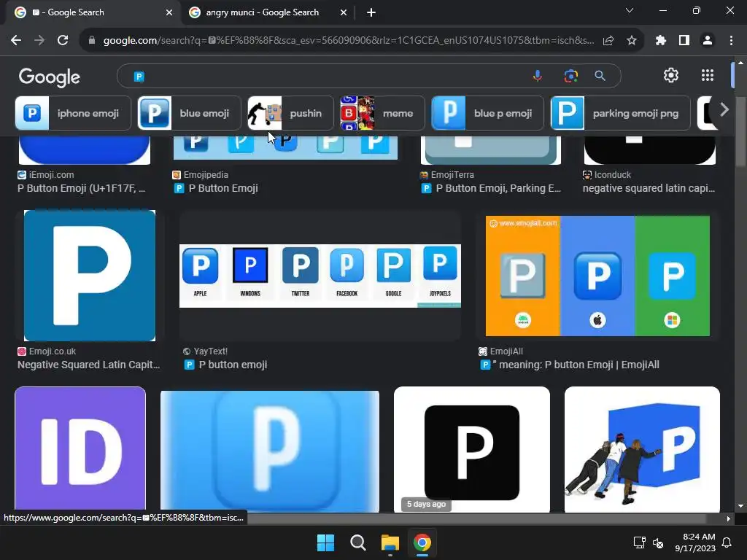
Task: Click the address bar URL
Action: tap(348, 41)
